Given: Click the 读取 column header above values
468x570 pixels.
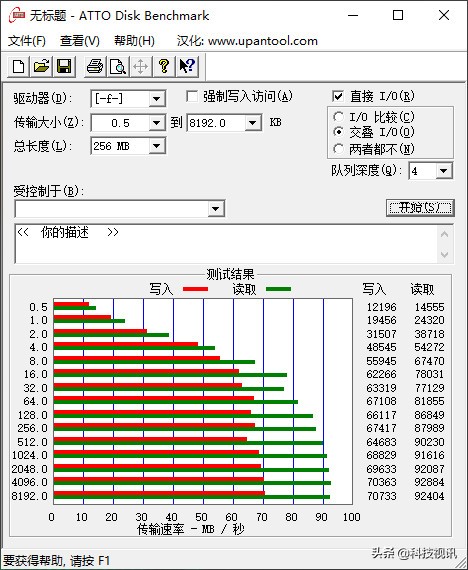Looking at the screenshot, I should click(x=422, y=289).
